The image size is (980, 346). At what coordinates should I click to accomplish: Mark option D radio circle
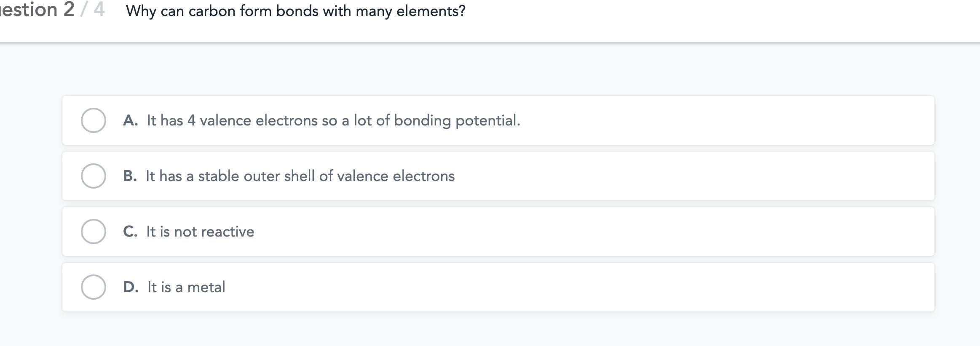click(x=93, y=287)
